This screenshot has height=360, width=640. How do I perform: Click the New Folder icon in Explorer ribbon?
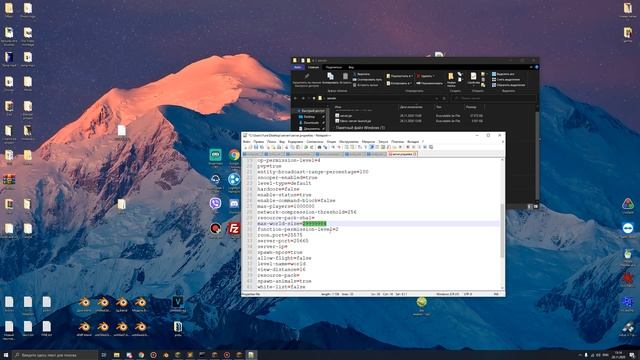(x=451, y=80)
